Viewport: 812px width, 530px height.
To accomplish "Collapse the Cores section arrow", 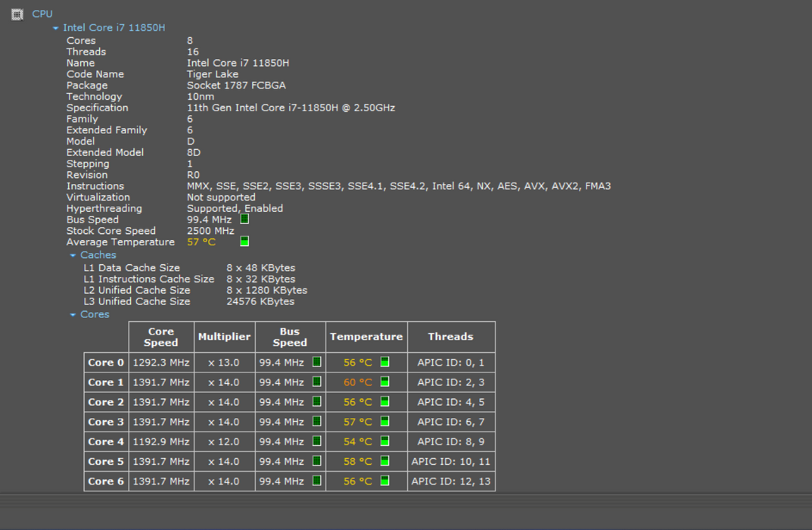I will click(73, 314).
